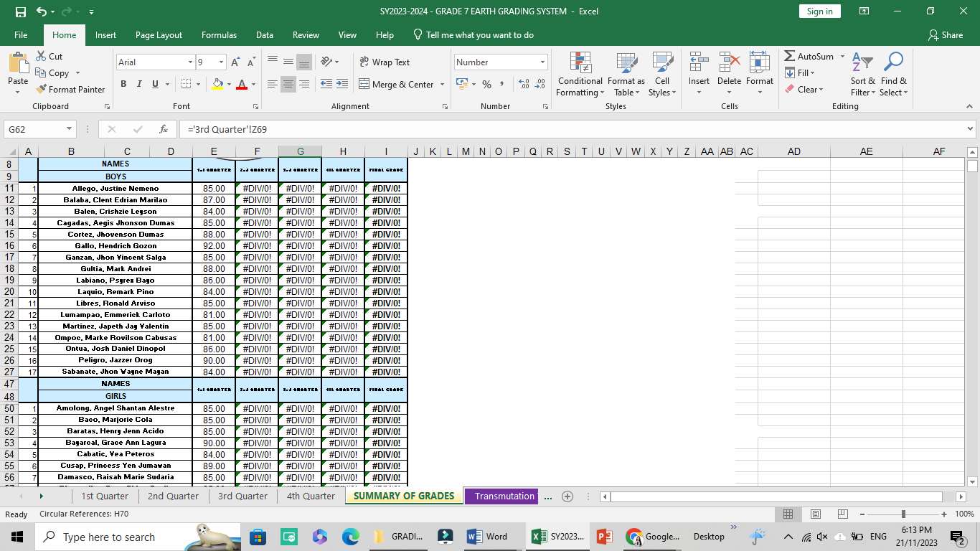Activate the Format Painter brush
Image resolution: width=980 pixels, height=551 pixels.
pyautogui.click(x=41, y=89)
